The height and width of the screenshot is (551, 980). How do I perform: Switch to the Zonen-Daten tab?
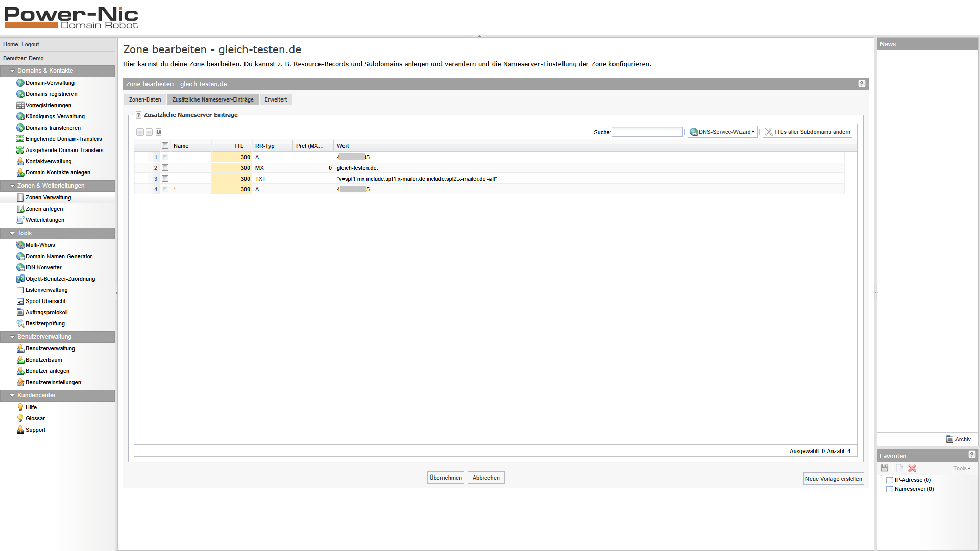145,99
